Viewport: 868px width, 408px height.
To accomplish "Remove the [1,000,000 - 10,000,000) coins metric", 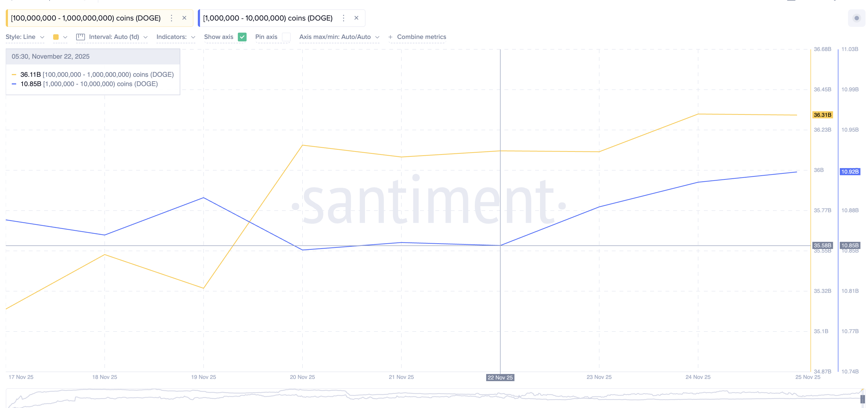I will tap(356, 18).
